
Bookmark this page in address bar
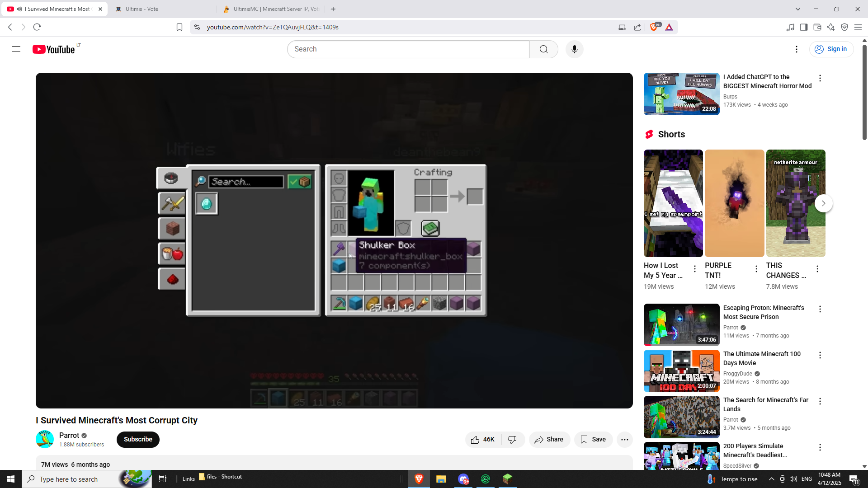[x=179, y=27]
